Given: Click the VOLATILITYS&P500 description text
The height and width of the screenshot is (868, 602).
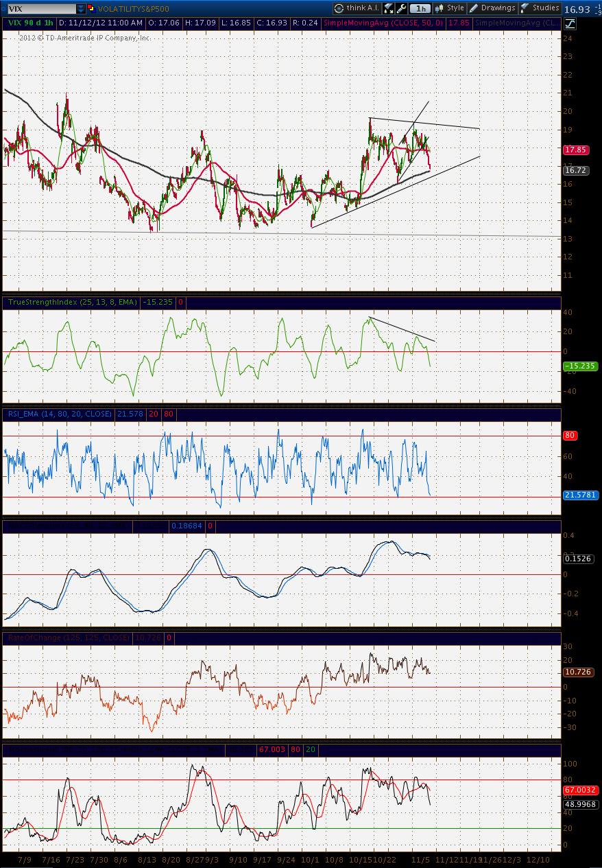Looking at the screenshot, I should click(134, 9).
